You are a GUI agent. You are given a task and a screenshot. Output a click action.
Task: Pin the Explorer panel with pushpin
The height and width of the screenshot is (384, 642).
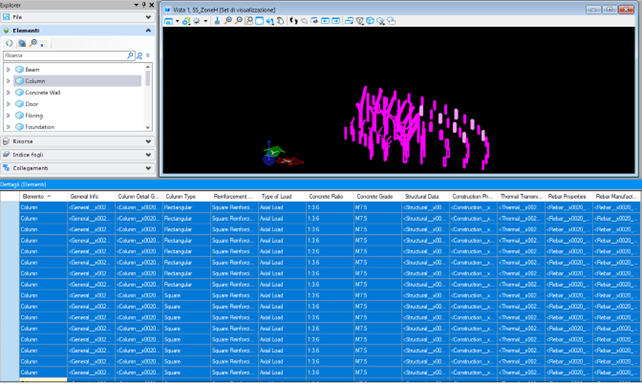[144, 5]
